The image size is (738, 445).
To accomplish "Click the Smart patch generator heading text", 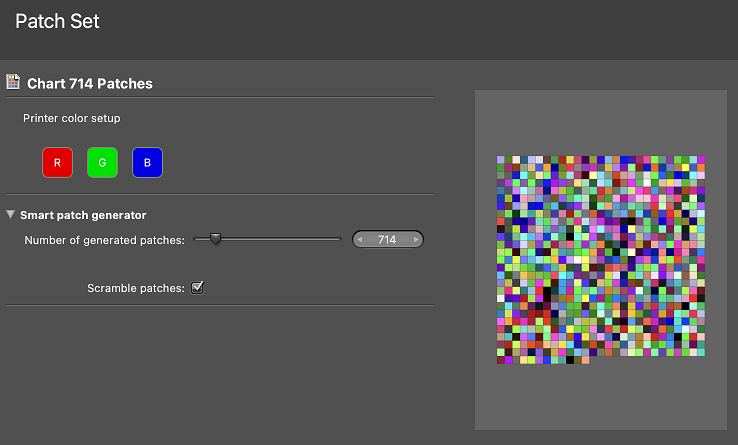I will click(83, 215).
